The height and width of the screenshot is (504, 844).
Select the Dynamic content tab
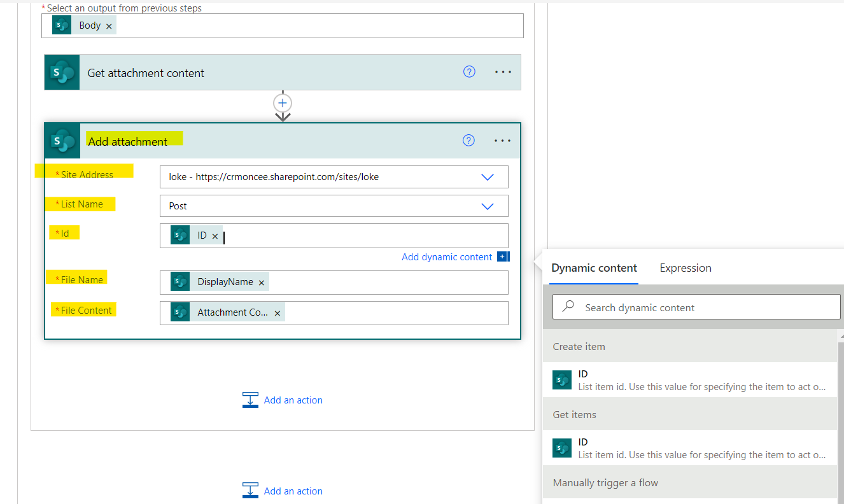pyautogui.click(x=594, y=268)
